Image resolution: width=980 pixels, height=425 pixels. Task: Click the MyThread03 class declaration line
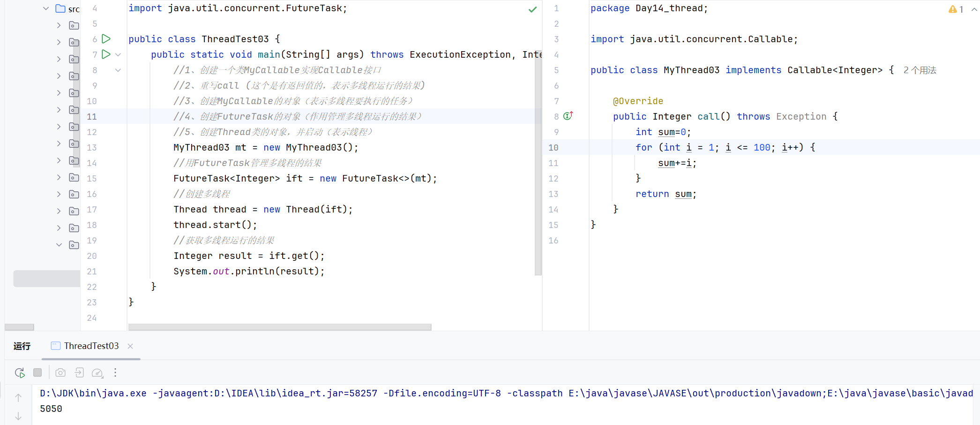742,70
